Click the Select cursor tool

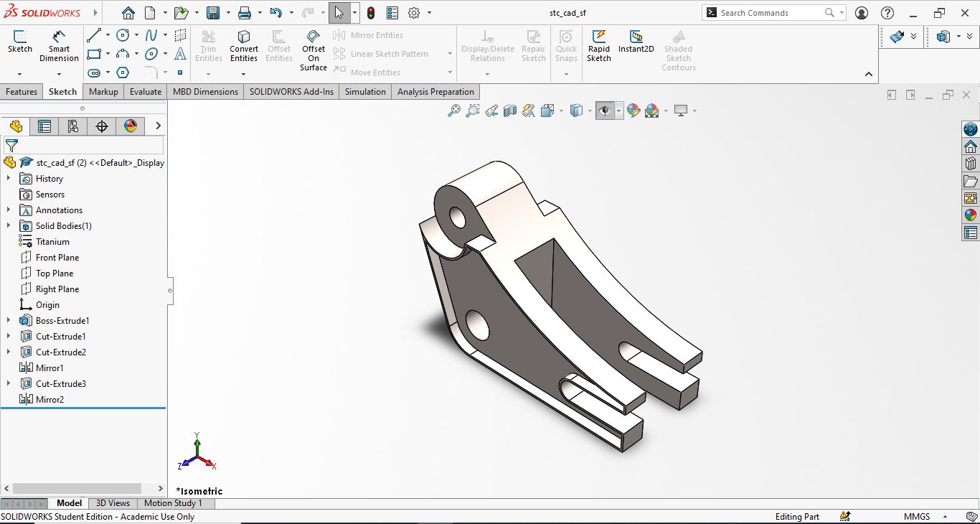(x=339, y=13)
